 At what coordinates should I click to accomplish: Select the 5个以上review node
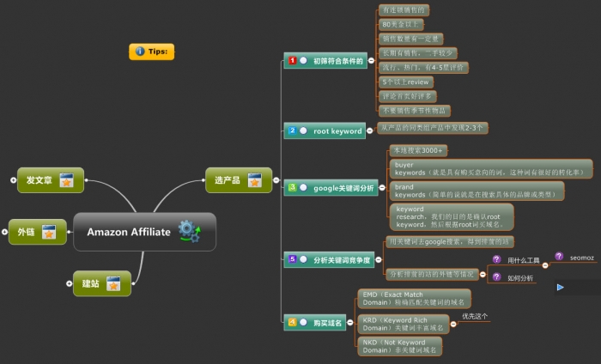point(406,82)
